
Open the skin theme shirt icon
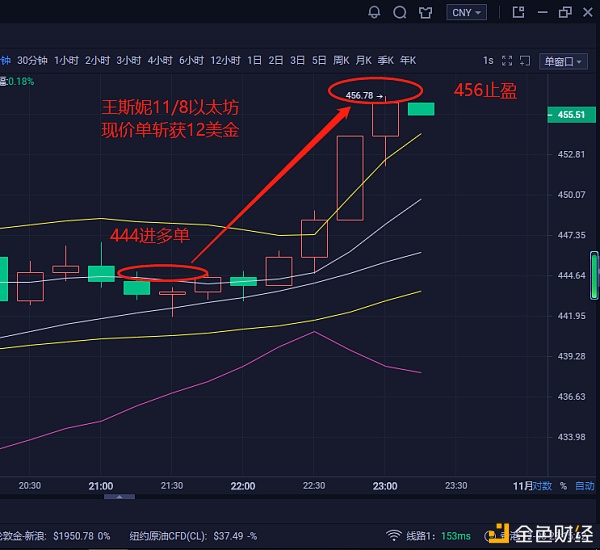425,13
